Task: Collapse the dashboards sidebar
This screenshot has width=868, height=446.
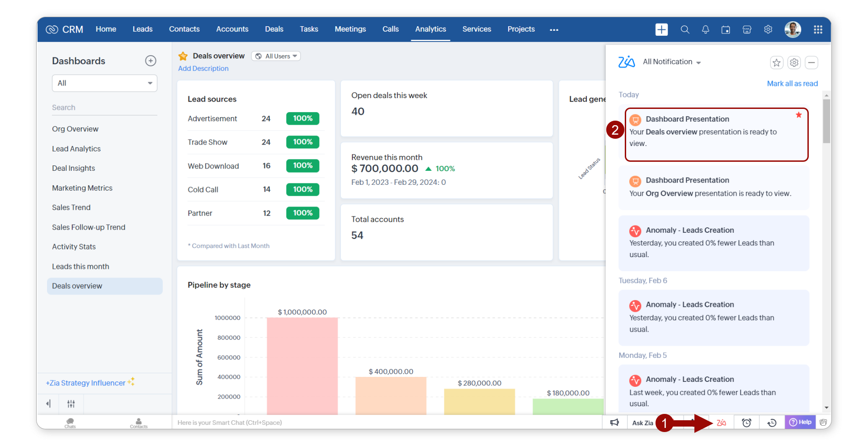Action: pos(48,404)
